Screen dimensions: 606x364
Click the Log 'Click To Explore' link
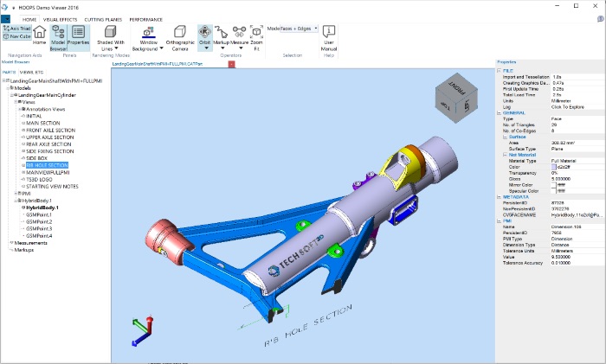point(567,107)
